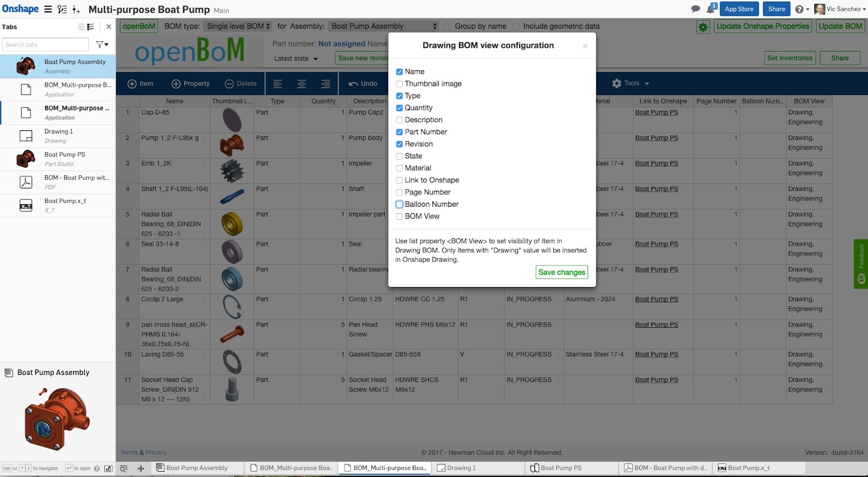Open the Privacy link in footer
The height and width of the screenshot is (477, 868).
click(x=156, y=453)
